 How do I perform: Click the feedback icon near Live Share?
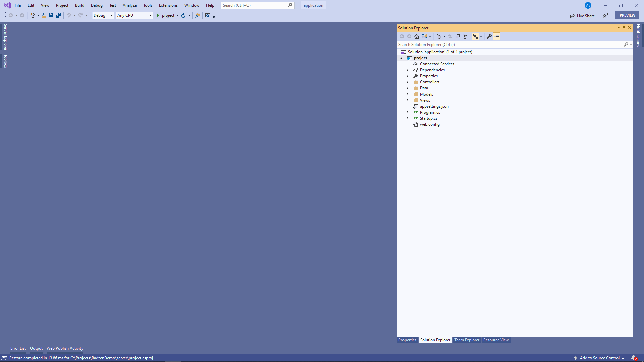coord(605,15)
